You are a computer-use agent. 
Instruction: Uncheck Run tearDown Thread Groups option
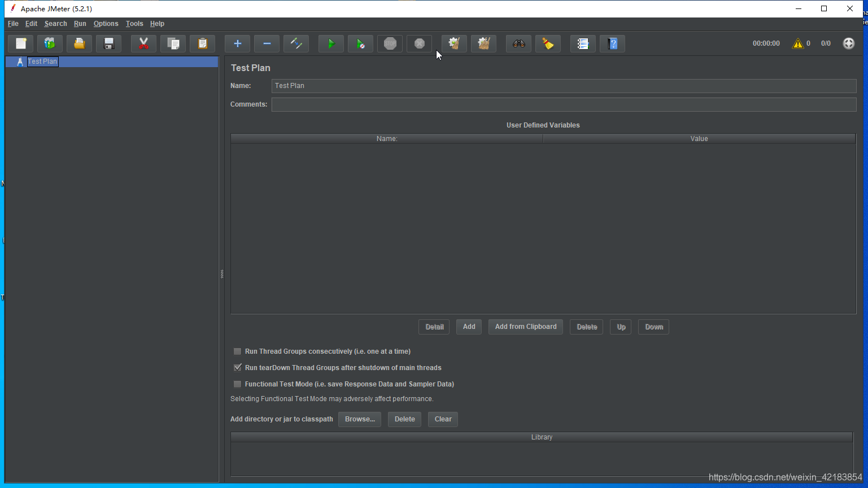(x=238, y=368)
